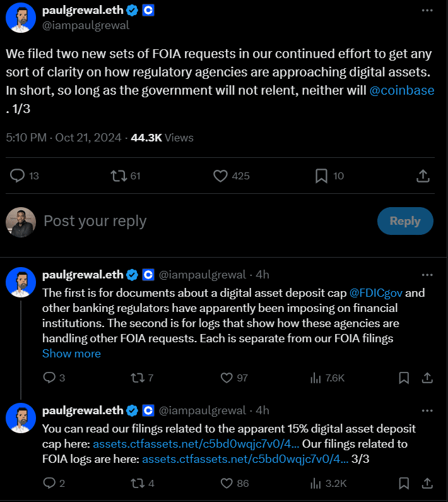Open more options on the 3/3 tweet
The width and height of the screenshot is (448, 502).
(427, 410)
